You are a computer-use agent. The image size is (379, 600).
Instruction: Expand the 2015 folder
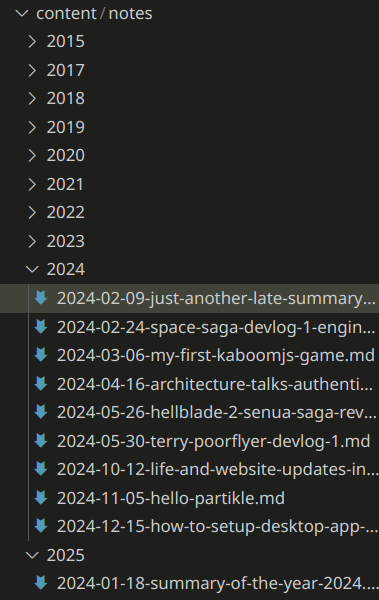32,41
